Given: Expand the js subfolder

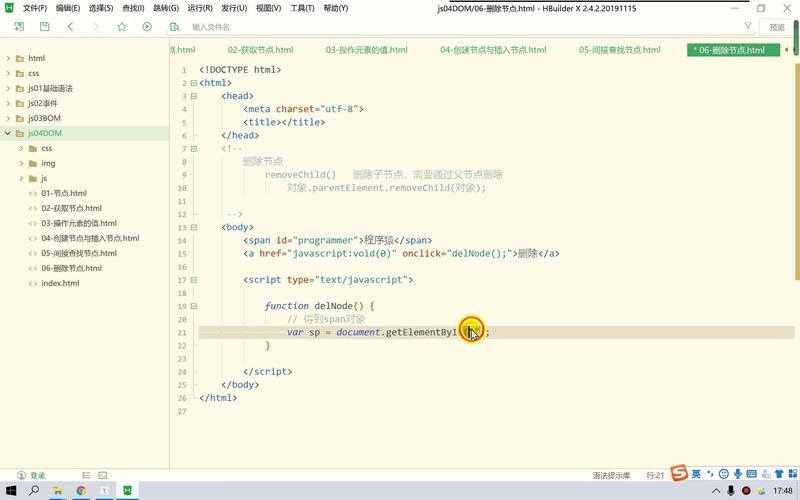Looking at the screenshot, I should [x=21, y=178].
